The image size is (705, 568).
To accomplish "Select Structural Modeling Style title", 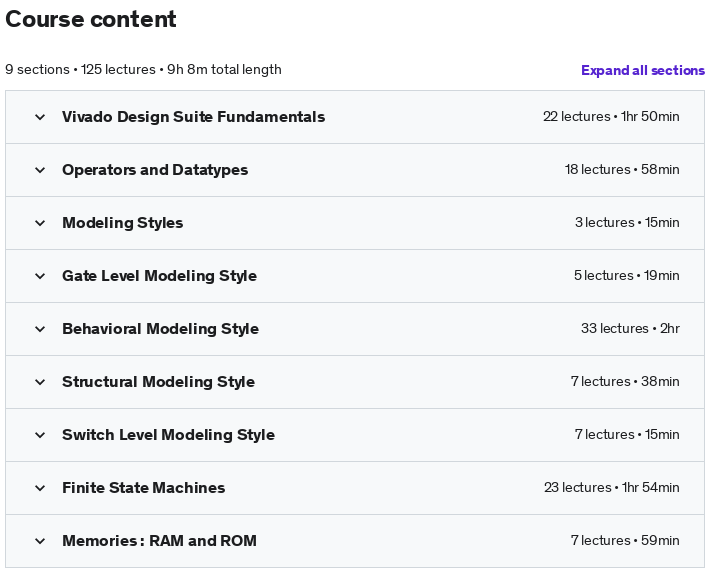I will 158,382.
